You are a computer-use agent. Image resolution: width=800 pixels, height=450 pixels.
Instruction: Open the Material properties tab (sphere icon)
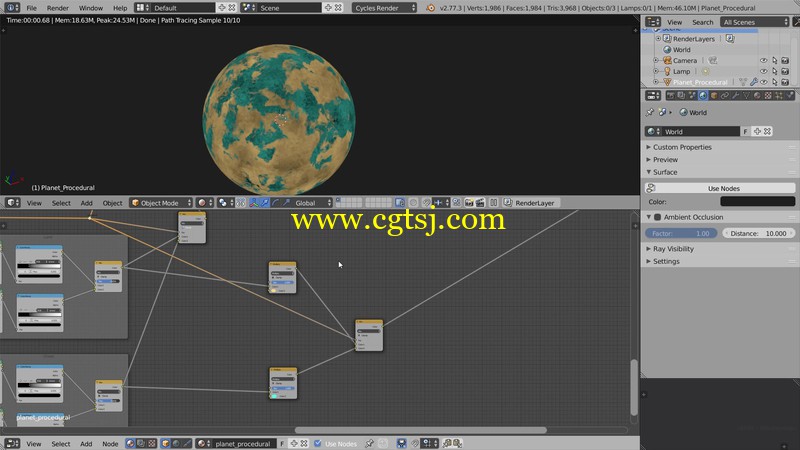click(757, 95)
